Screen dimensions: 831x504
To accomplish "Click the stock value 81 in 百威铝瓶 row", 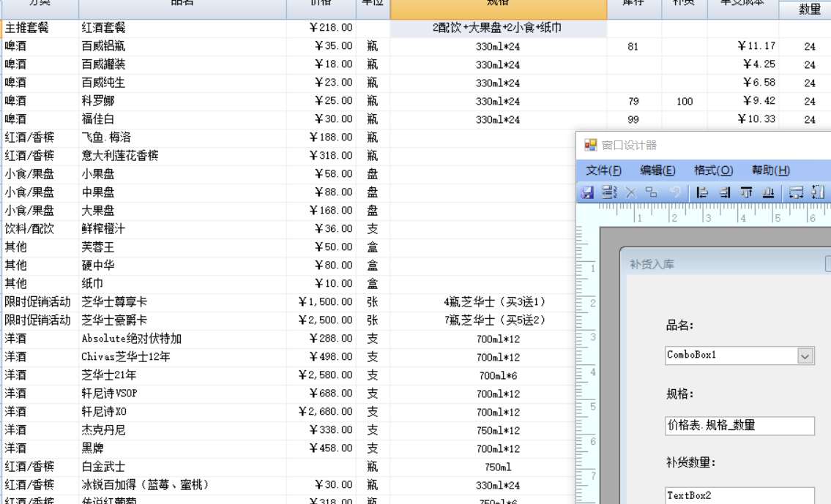I will pos(633,47).
